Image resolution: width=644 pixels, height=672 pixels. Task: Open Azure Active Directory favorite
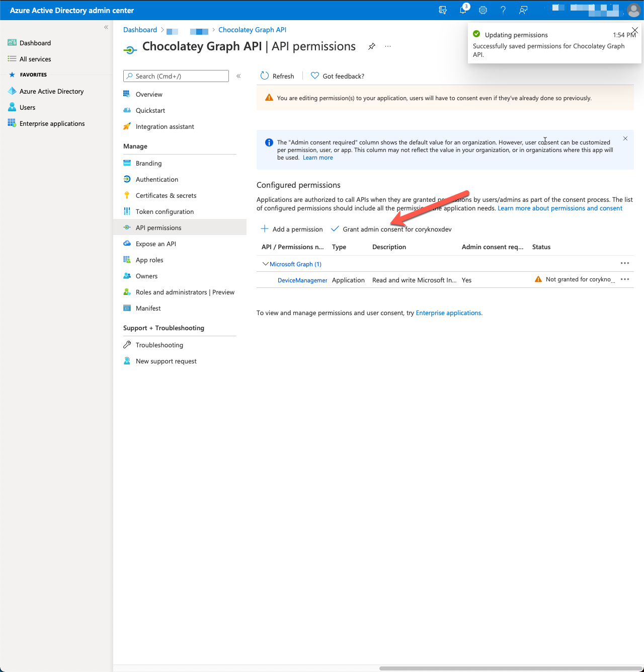pyautogui.click(x=51, y=91)
